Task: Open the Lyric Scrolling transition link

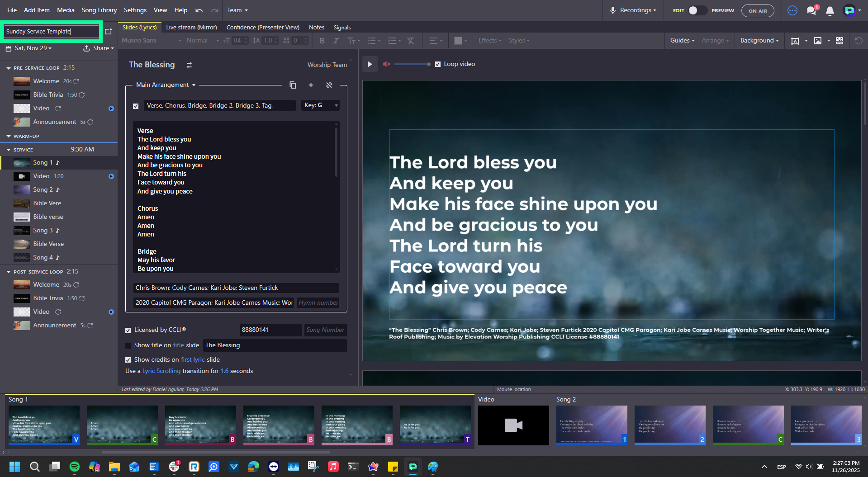Action: 161,371
